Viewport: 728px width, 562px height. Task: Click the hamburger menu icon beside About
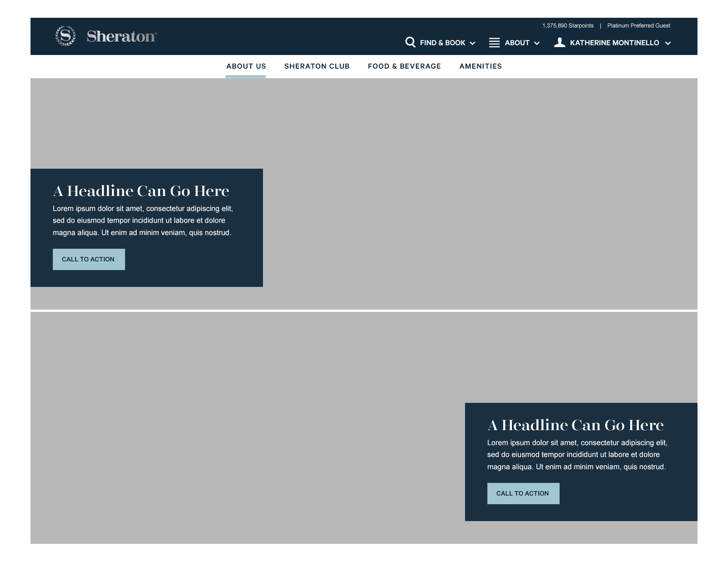click(494, 43)
